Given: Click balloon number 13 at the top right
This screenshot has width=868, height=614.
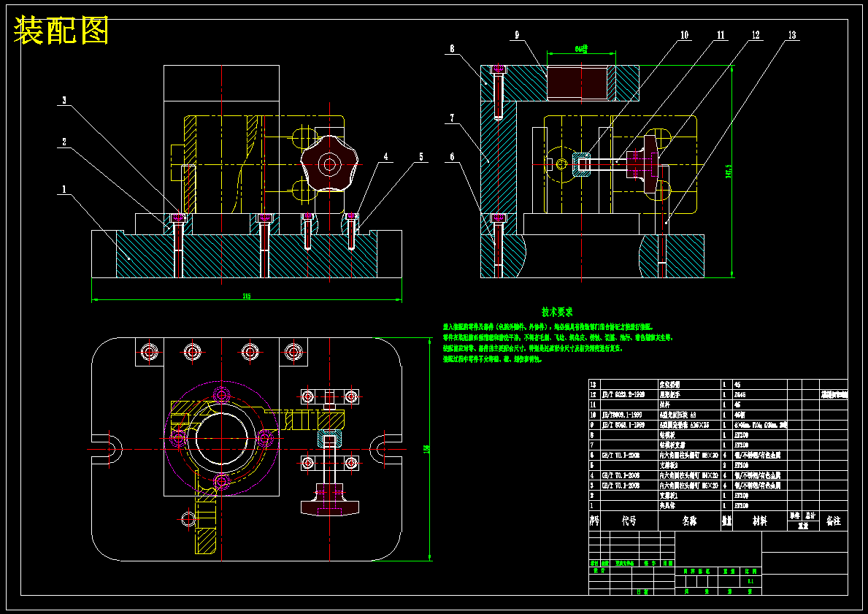Looking at the screenshot, I should click(x=791, y=36).
